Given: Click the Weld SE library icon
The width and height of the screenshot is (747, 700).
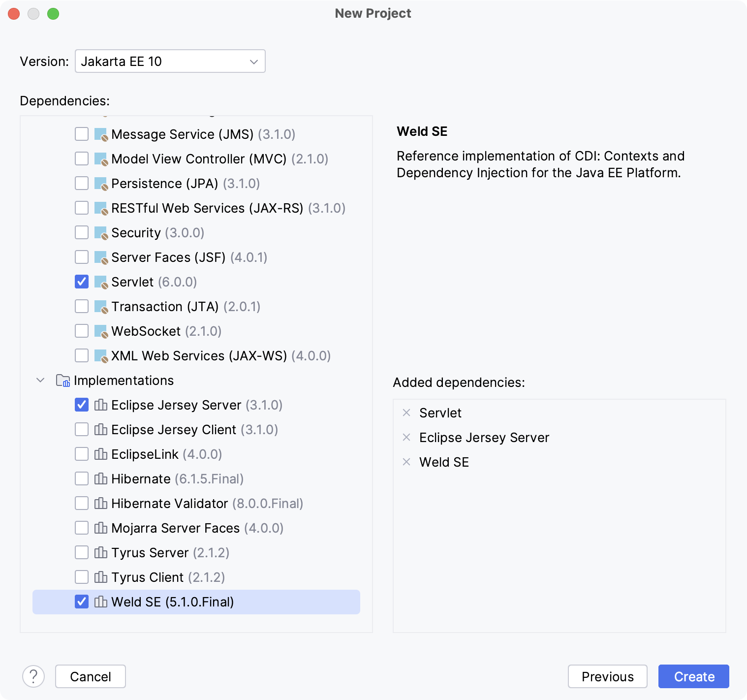Looking at the screenshot, I should 101,602.
